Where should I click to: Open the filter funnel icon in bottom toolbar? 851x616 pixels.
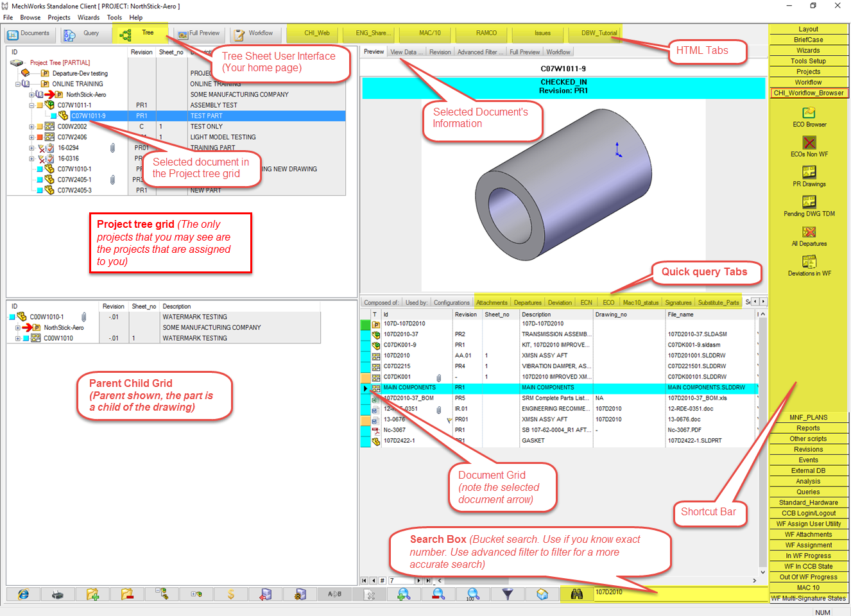508,594
